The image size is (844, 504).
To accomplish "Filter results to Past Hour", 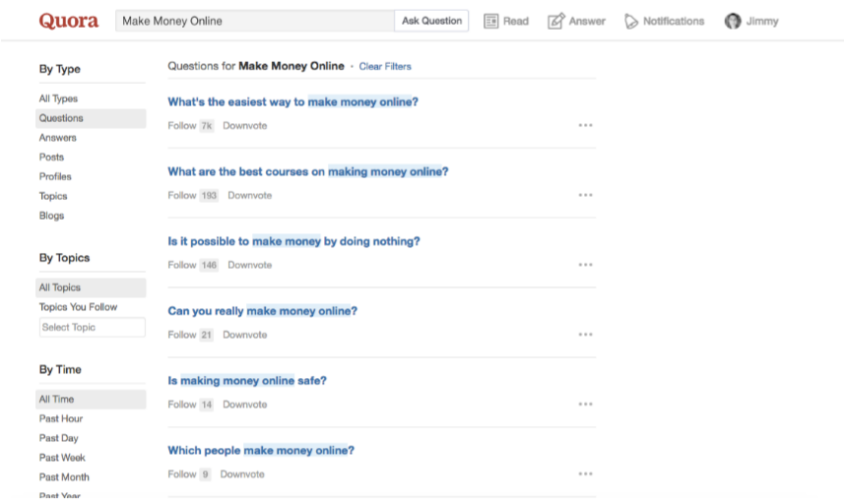I will [61, 418].
